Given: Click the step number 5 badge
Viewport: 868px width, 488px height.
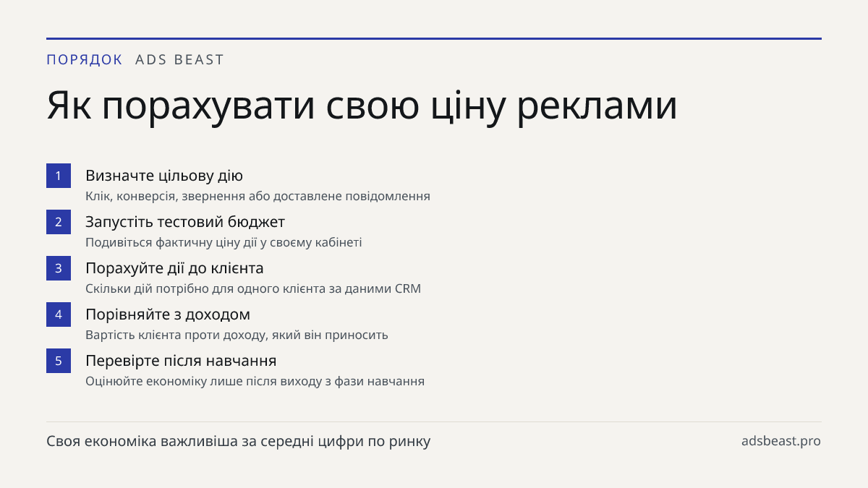Looking at the screenshot, I should (59, 361).
